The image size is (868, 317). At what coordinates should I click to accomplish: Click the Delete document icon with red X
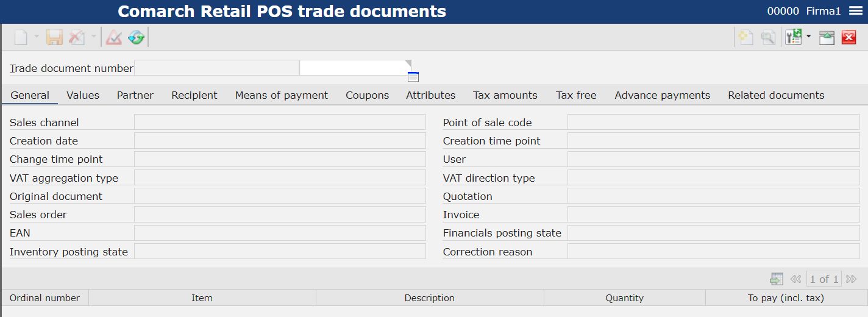click(77, 38)
